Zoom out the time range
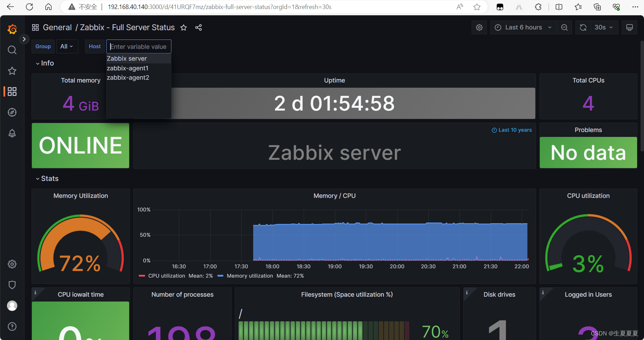Screen dimensions: 644x340 click(x=564, y=27)
